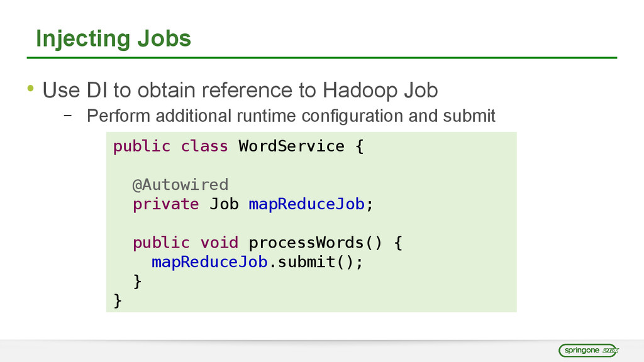644x362 pixels.
Task: Click the "WordService" class name
Action: [x=291, y=146]
